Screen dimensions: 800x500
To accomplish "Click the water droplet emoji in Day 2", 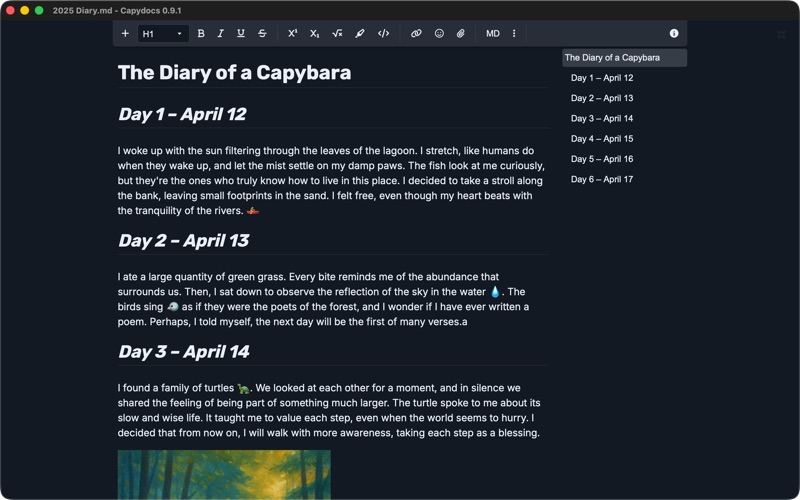I will [x=495, y=292].
